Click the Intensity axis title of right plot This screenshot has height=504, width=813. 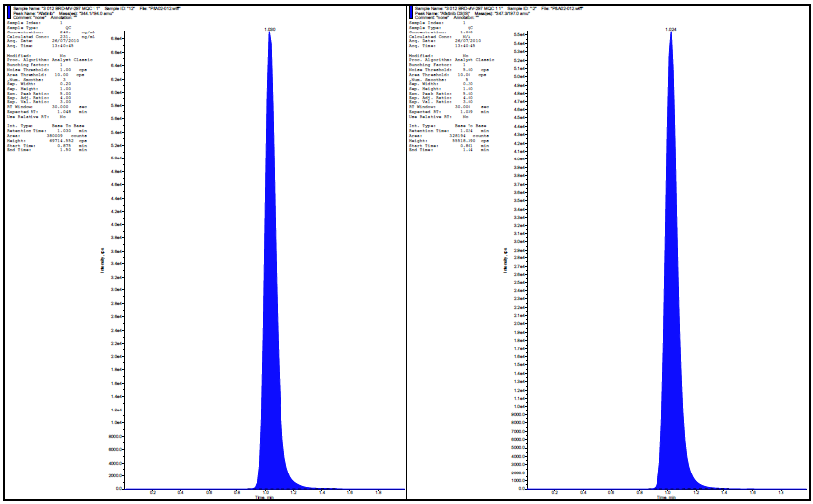click(x=506, y=266)
